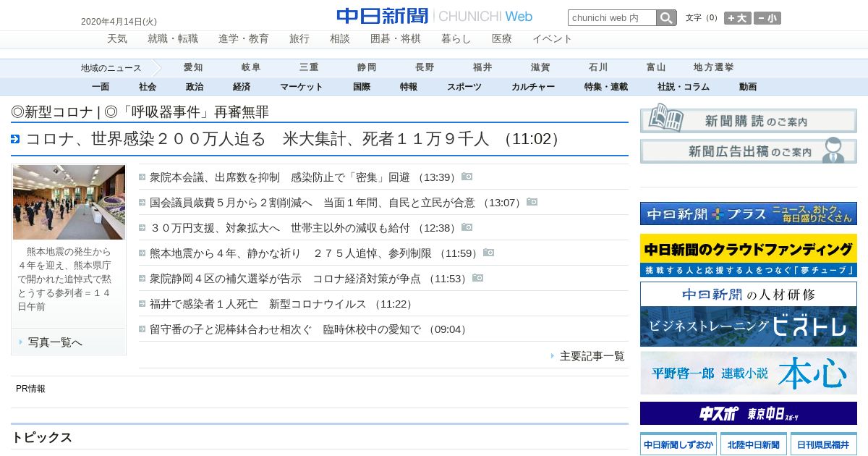Go to the 社説・コラム section
Viewport: 868px width, 456px height.
[684, 87]
